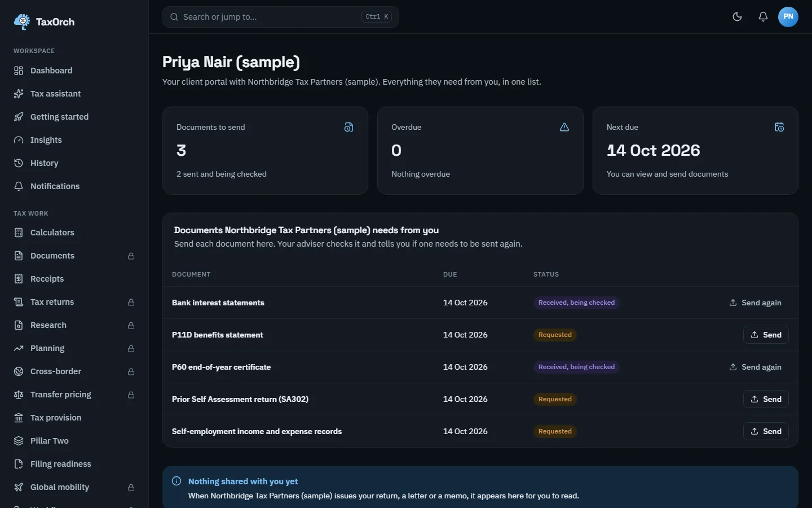Click the '14 Oct 2026' next due value
The width and height of the screenshot is (812, 508).
click(654, 150)
